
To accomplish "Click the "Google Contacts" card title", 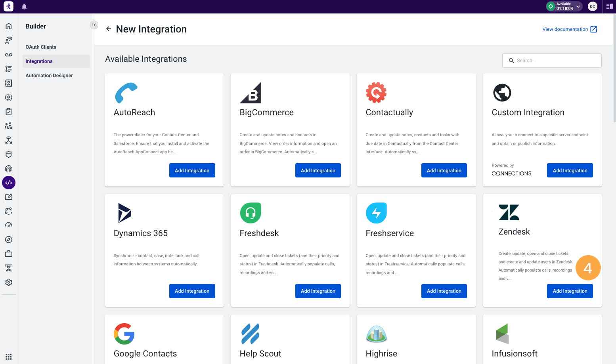I will click(x=145, y=354).
